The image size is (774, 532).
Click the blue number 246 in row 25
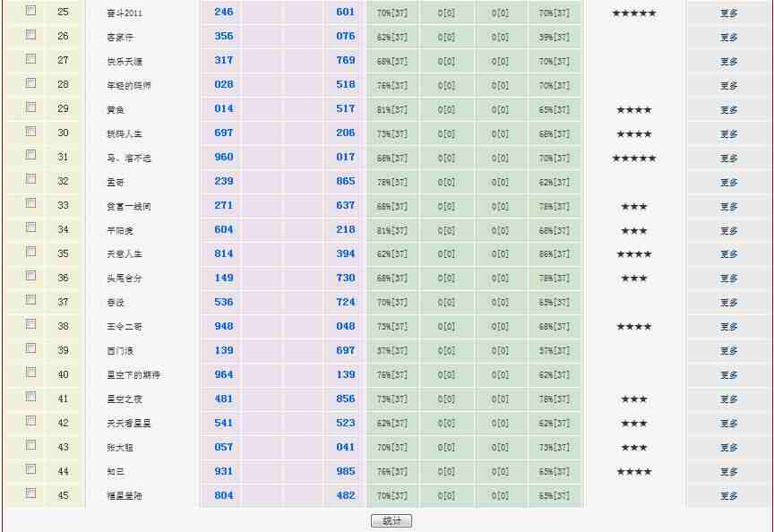224,13
